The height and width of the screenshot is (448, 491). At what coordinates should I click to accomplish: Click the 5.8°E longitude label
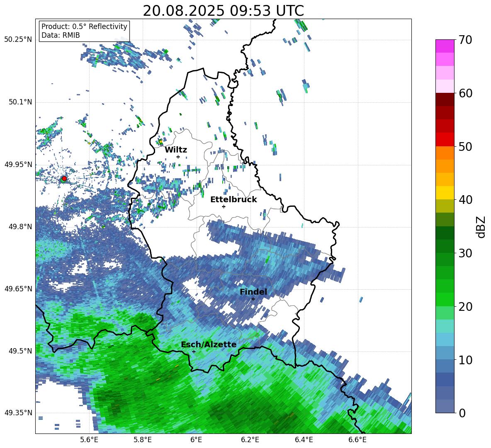[143, 440]
